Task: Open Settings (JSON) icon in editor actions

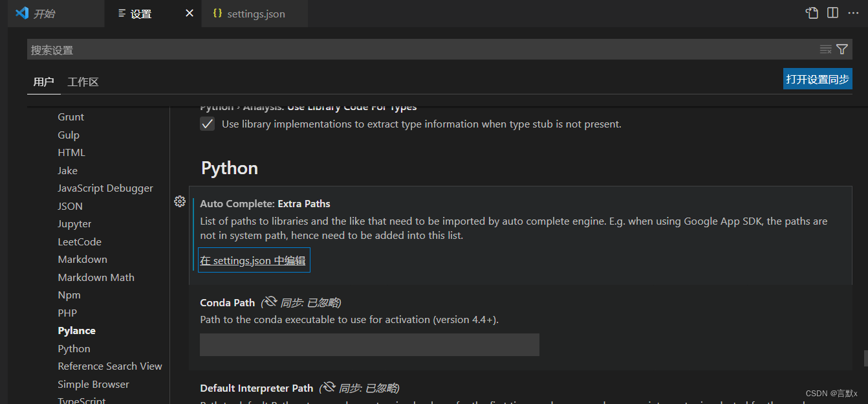Action: click(x=812, y=13)
